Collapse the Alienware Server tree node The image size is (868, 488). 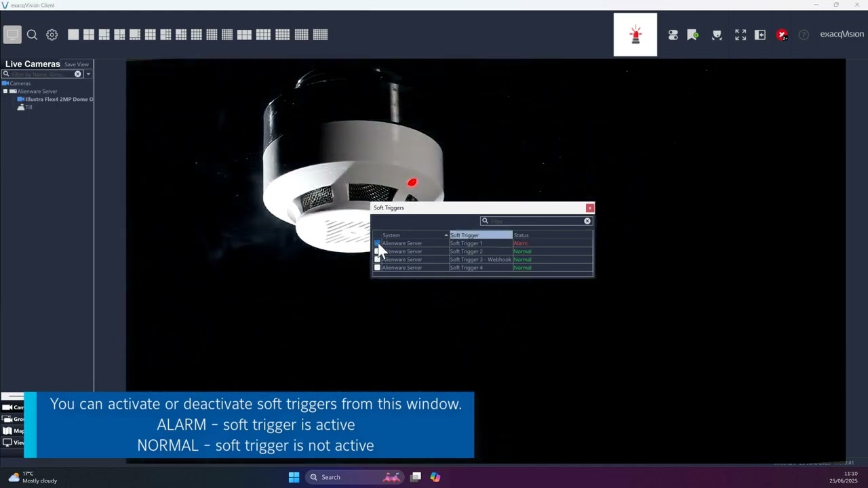tap(5, 91)
